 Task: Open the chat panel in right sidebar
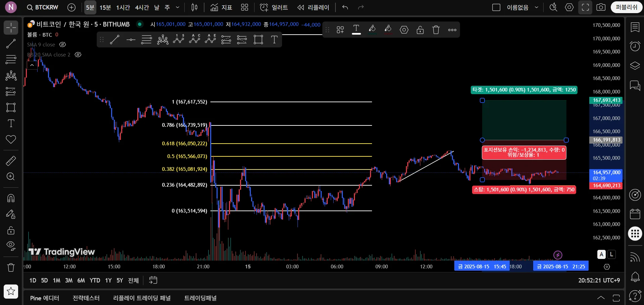tap(635, 85)
